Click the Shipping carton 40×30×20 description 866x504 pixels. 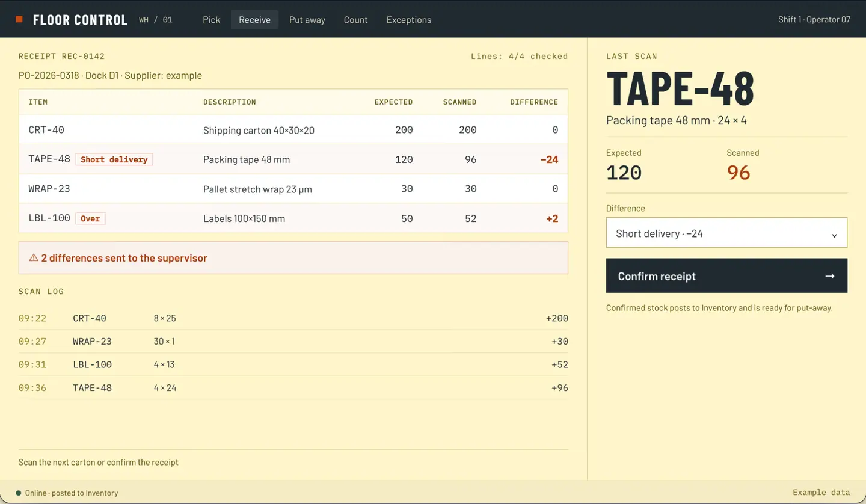(259, 130)
